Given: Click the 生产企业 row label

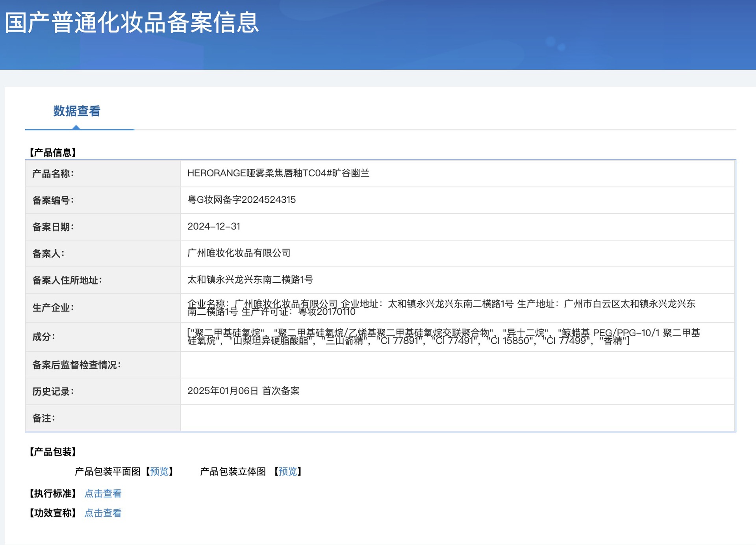Looking at the screenshot, I should tap(53, 308).
